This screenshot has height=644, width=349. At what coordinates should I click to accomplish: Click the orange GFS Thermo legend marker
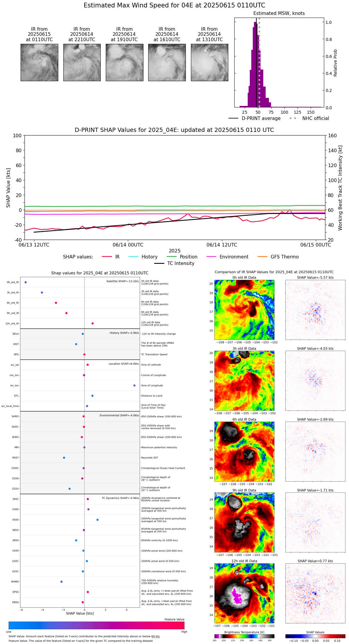tap(262, 257)
